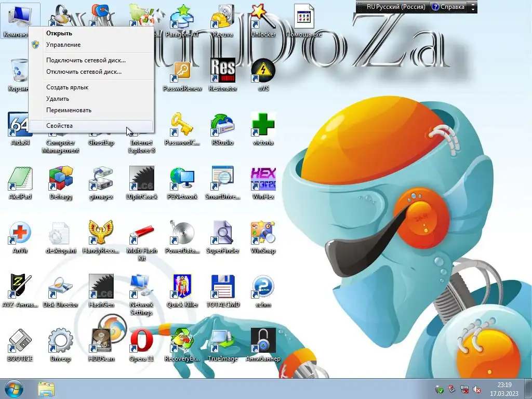Open the SmartDrive... shortcut

pos(222,183)
